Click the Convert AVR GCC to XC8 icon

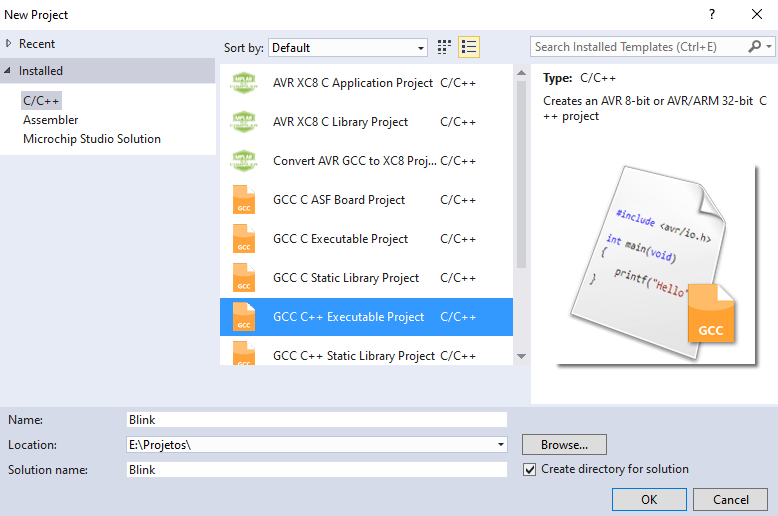244,161
